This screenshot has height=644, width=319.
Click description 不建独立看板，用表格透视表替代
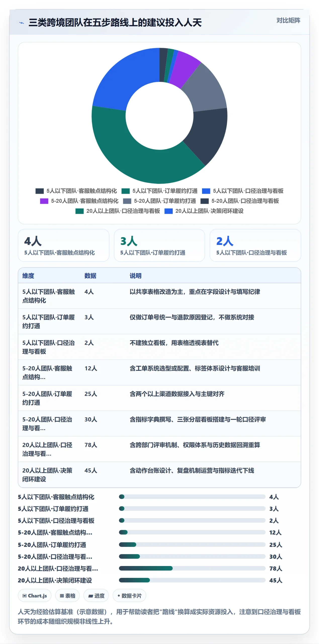click(x=174, y=343)
